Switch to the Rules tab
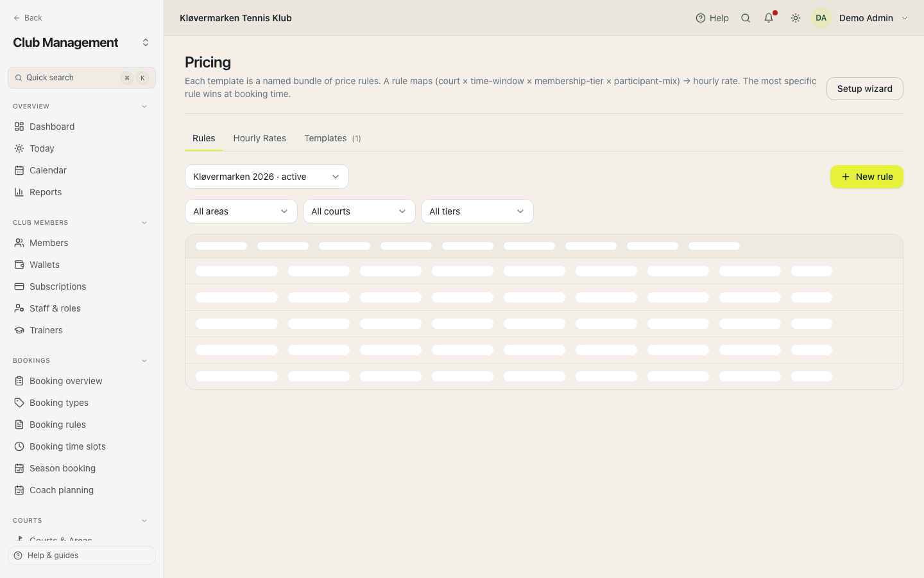The width and height of the screenshot is (924, 578). pyautogui.click(x=203, y=138)
